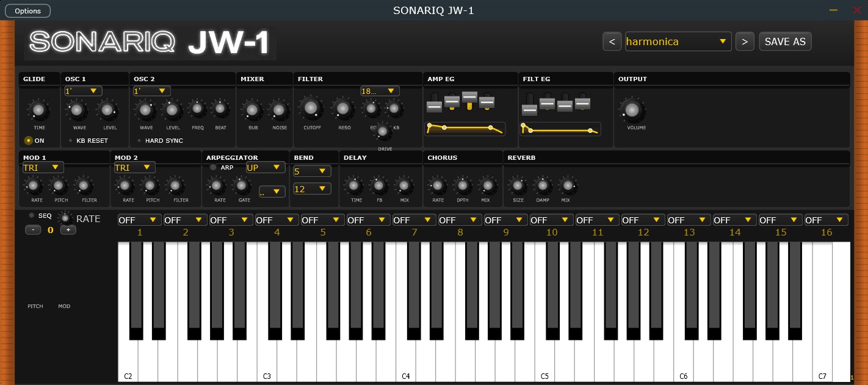
Task: Open the Arpeggiator UP mode dropdown
Action: coord(266,167)
